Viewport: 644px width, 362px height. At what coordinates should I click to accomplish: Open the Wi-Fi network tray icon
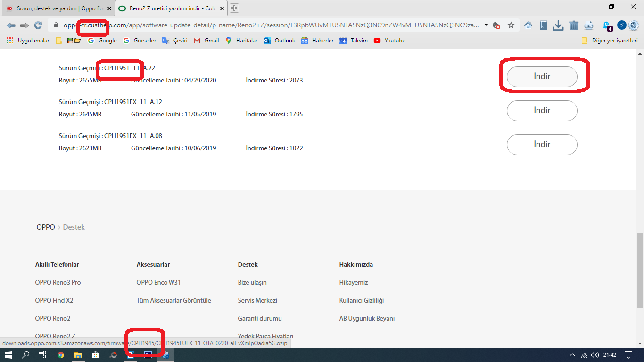click(x=584, y=355)
